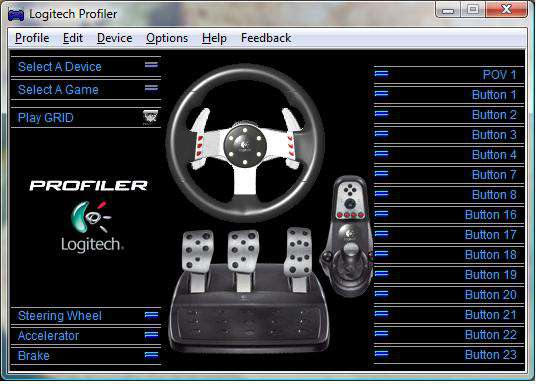Click the Button 7 label

tap(494, 175)
